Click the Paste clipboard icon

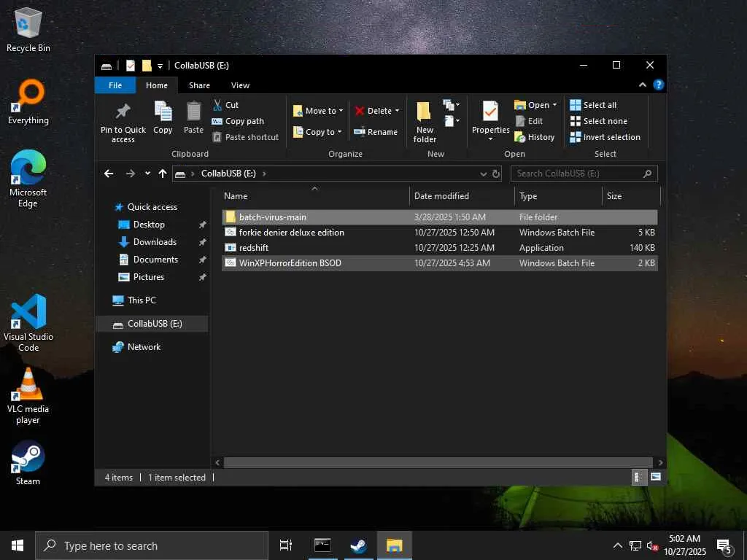coord(193,112)
